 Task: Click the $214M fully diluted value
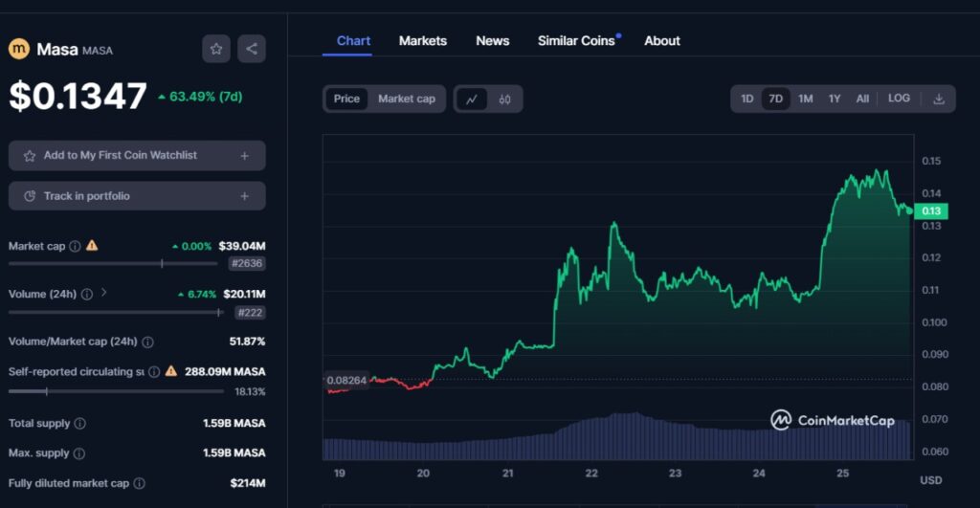pyautogui.click(x=248, y=483)
